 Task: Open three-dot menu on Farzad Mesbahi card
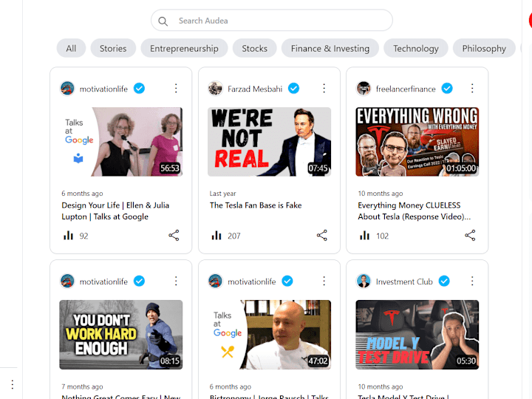click(x=324, y=89)
